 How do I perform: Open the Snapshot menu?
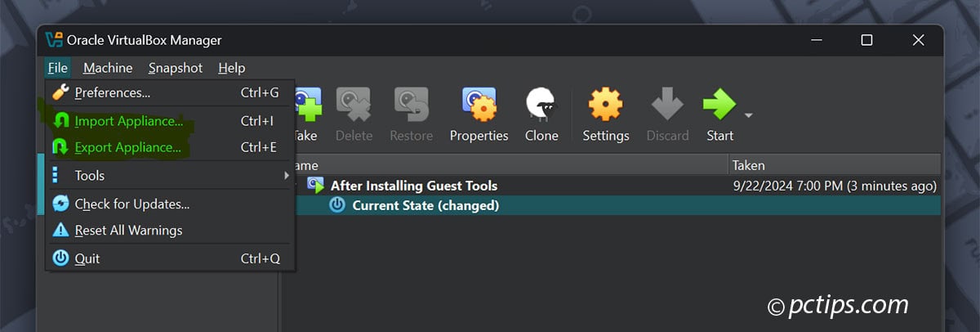[x=175, y=68]
